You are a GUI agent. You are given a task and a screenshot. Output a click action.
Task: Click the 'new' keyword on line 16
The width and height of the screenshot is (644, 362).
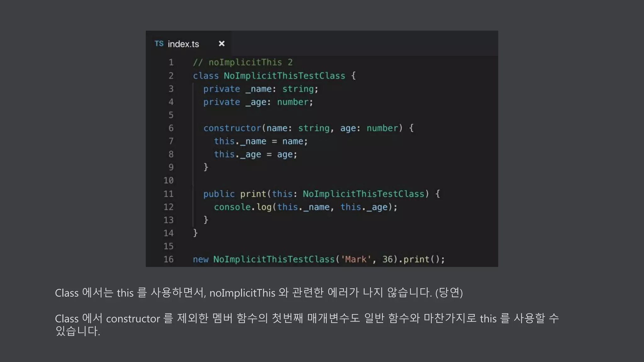(x=201, y=260)
